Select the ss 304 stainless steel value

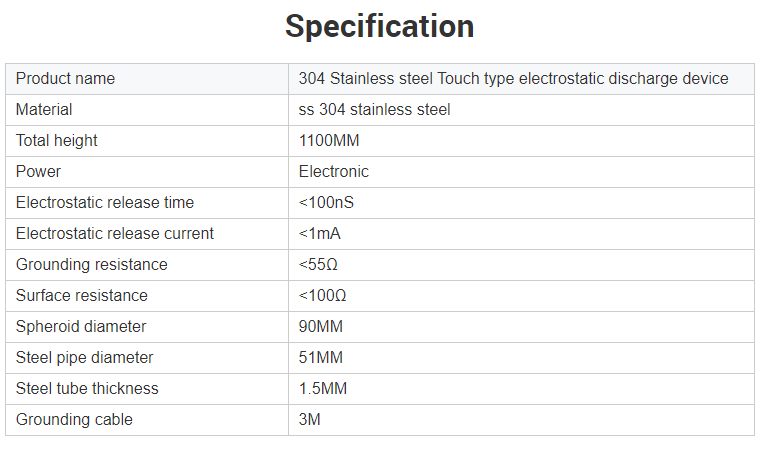[x=374, y=110]
